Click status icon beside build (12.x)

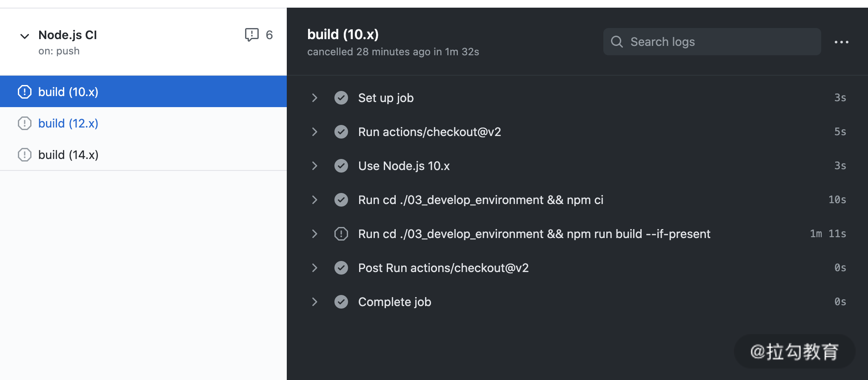coord(25,123)
